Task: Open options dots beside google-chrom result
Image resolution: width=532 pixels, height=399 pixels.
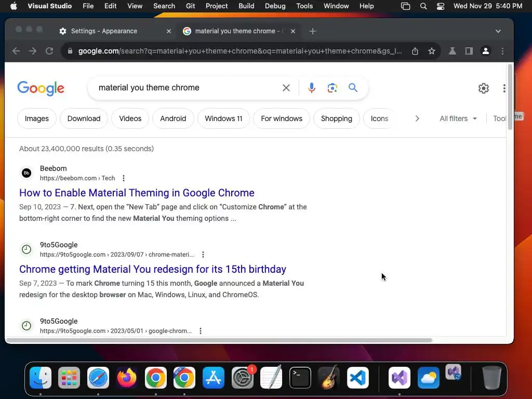Action: pos(201,331)
